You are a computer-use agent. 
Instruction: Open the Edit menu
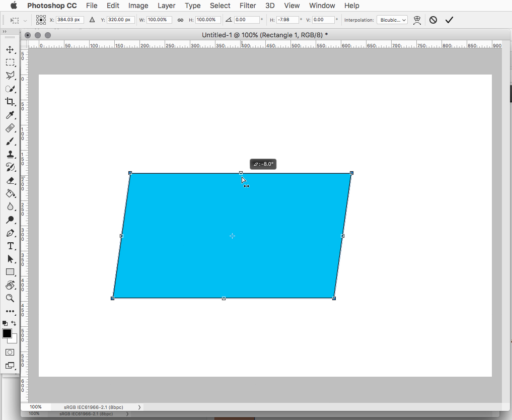click(113, 6)
